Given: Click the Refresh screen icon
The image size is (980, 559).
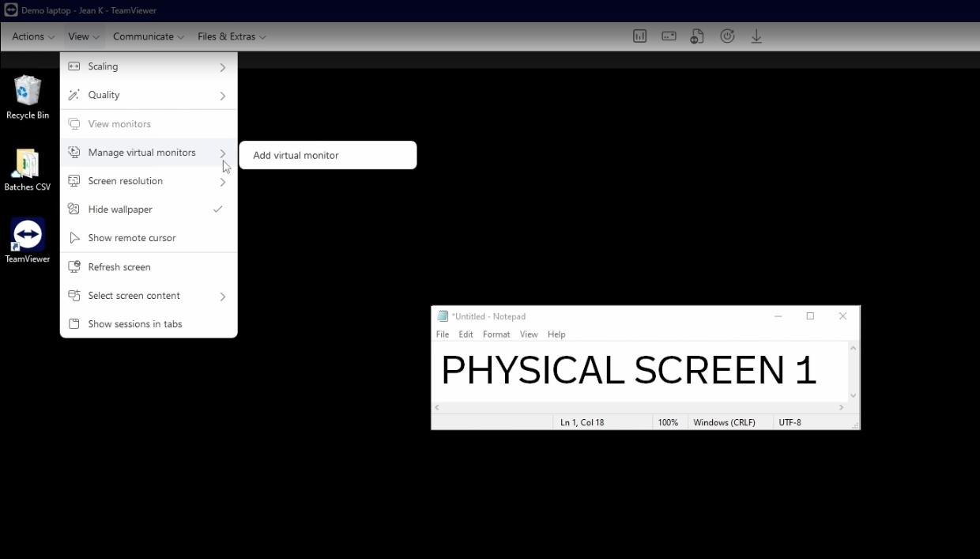Looking at the screenshot, I should [74, 267].
